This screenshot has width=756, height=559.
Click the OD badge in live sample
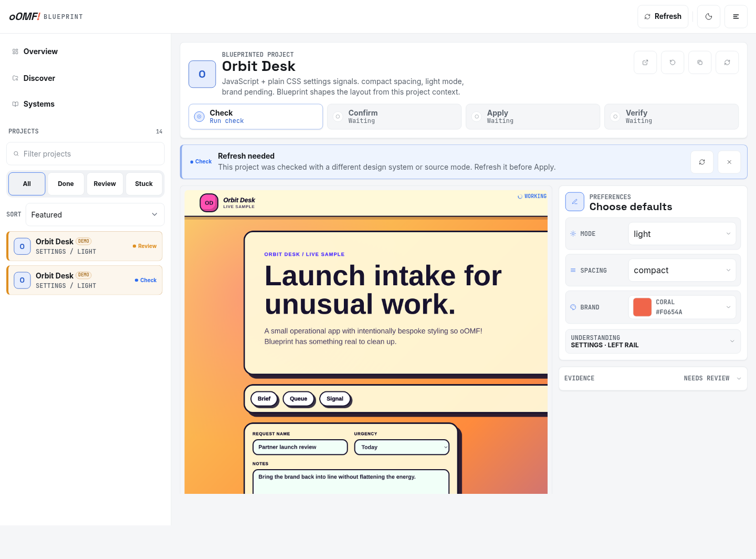[209, 203]
